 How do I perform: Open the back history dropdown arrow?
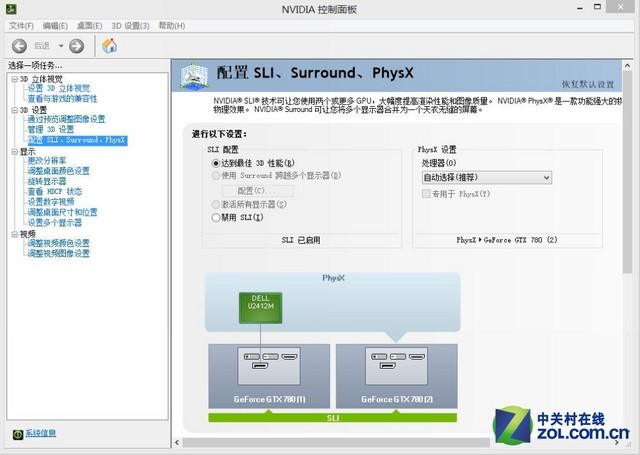tap(61, 46)
